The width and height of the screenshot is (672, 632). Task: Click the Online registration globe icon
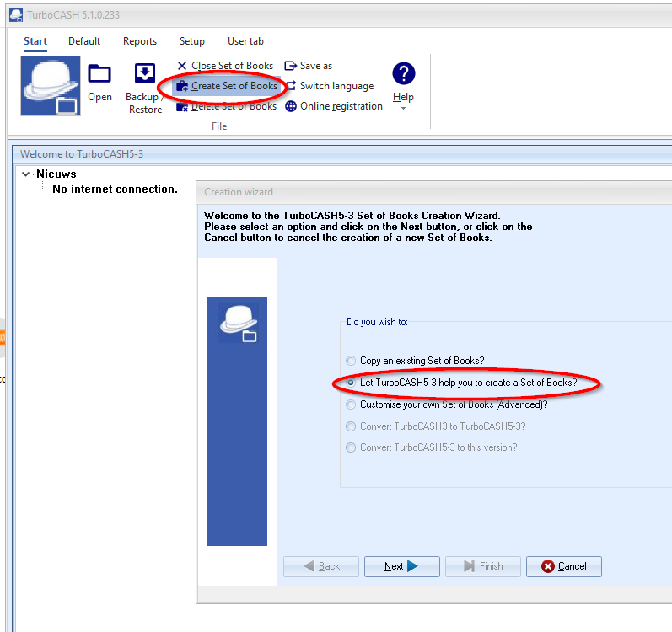(x=291, y=106)
